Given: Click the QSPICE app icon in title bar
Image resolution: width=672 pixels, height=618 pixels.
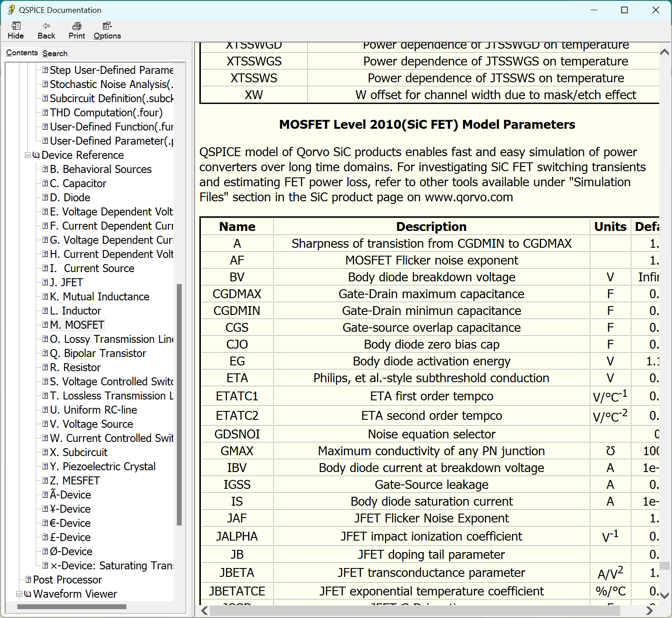Looking at the screenshot, I should tap(11, 10).
